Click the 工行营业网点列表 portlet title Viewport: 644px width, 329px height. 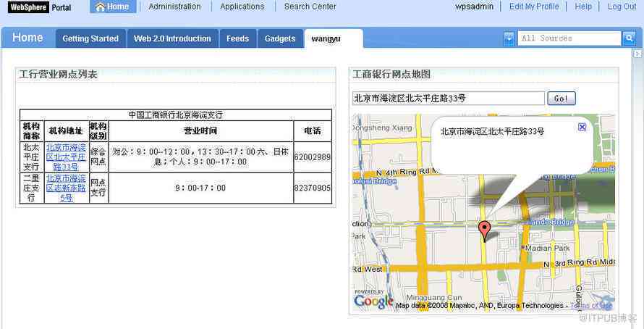(58, 75)
